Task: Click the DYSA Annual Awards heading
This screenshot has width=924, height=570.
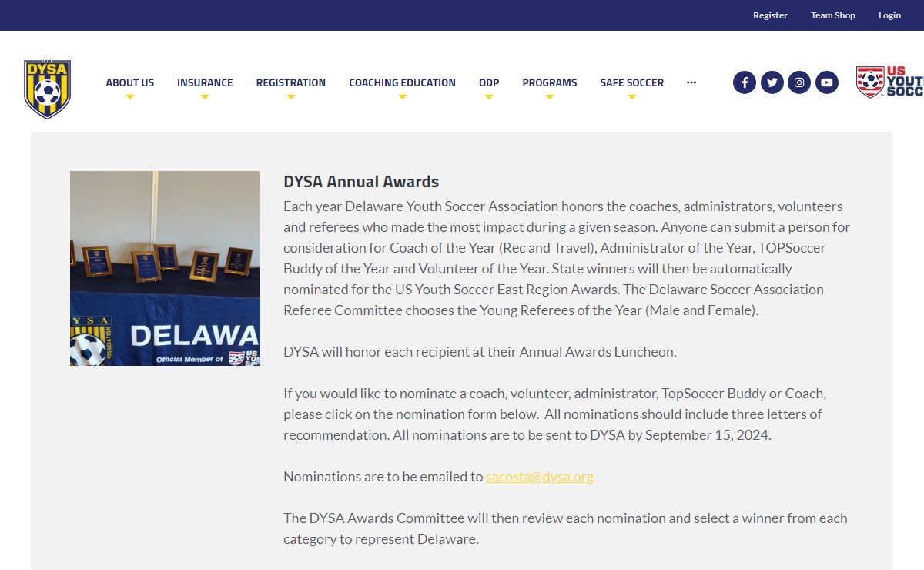Action: [361, 182]
